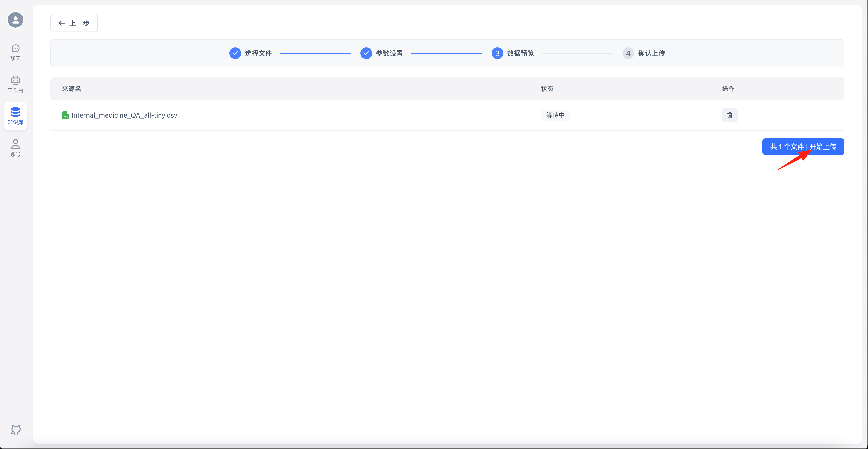
Task: Delete the Internal_medicine_QA_all-tiny.csv file
Action: click(x=730, y=115)
